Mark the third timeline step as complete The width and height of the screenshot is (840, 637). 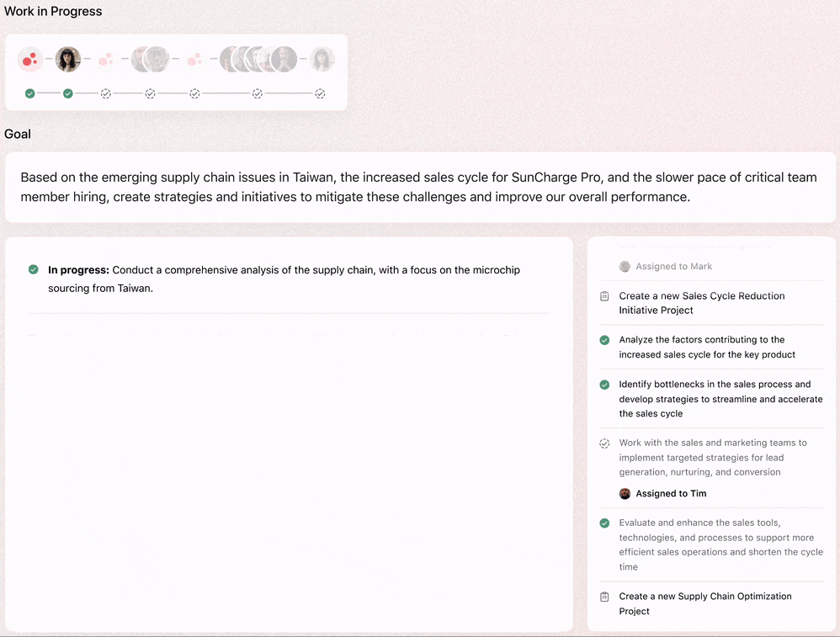[106, 93]
